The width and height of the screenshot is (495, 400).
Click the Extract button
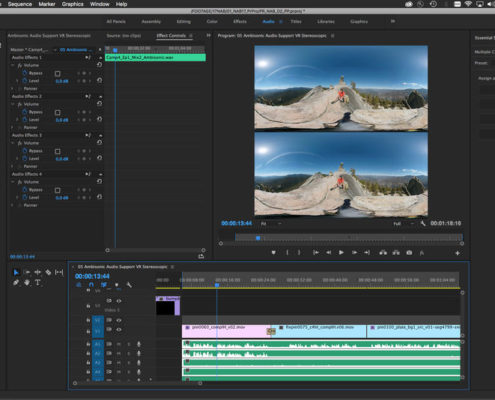(x=396, y=253)
